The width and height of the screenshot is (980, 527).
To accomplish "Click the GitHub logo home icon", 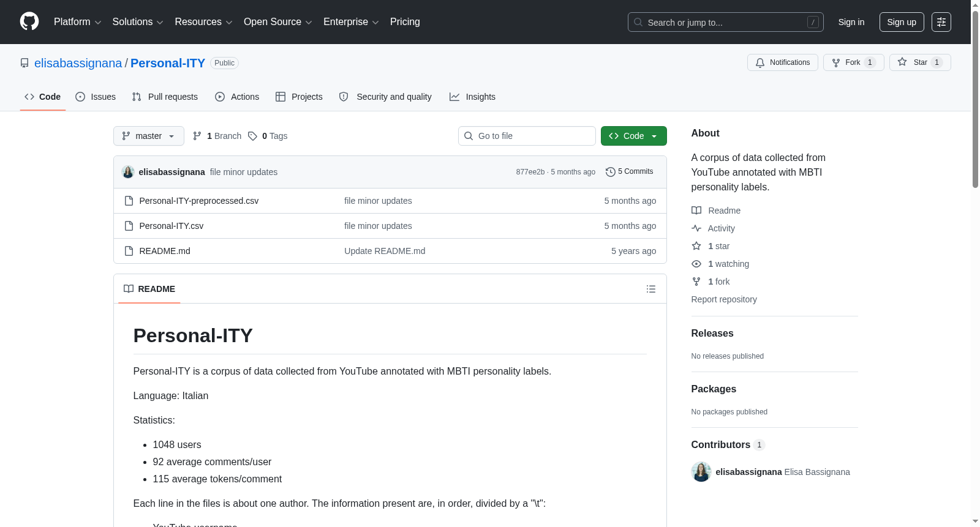I will pos(29,22).
